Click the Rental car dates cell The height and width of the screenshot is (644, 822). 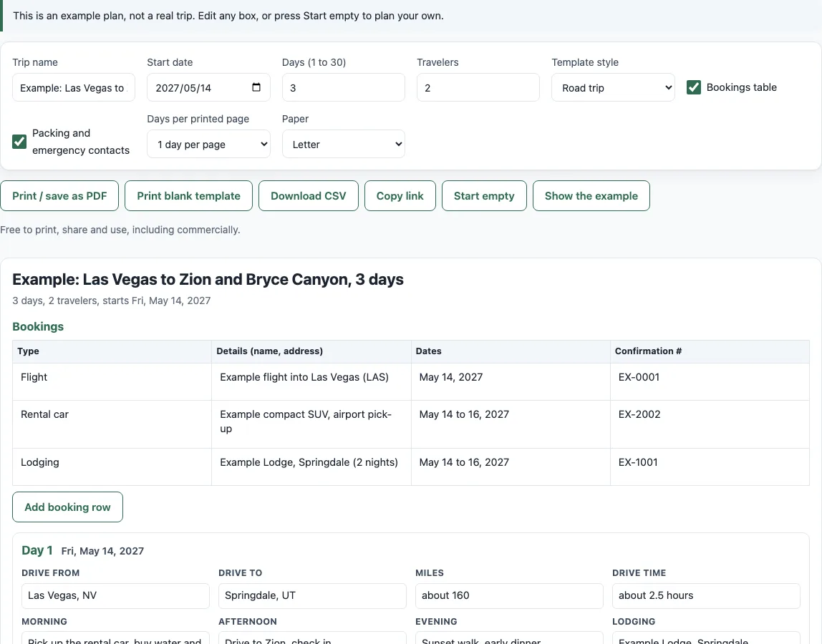511,424
